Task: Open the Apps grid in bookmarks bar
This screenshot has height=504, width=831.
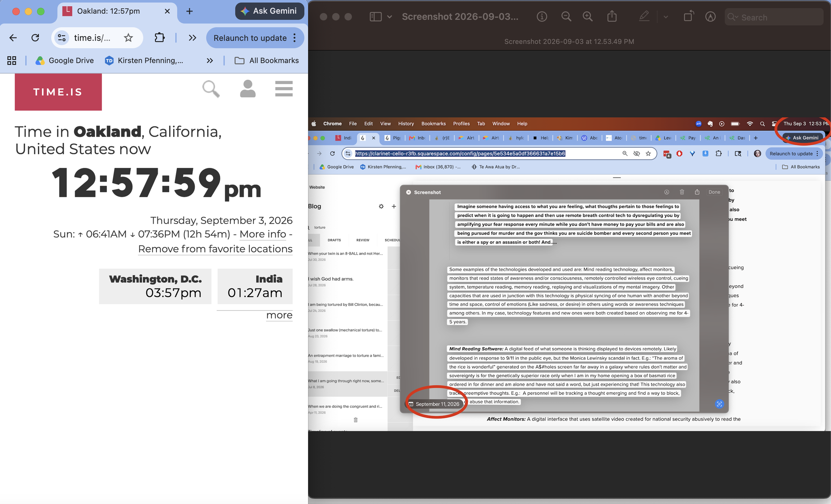Action: click(12, 61)
